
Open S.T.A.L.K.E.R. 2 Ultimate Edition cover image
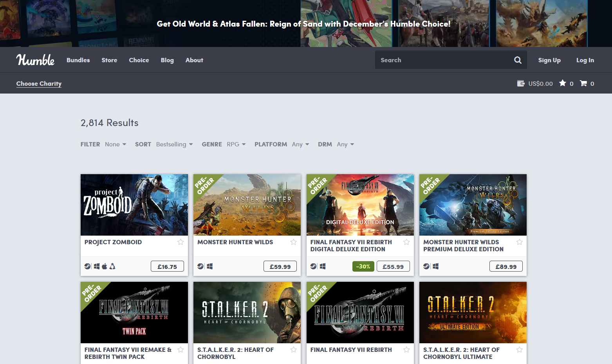click(x=473, y=312)
